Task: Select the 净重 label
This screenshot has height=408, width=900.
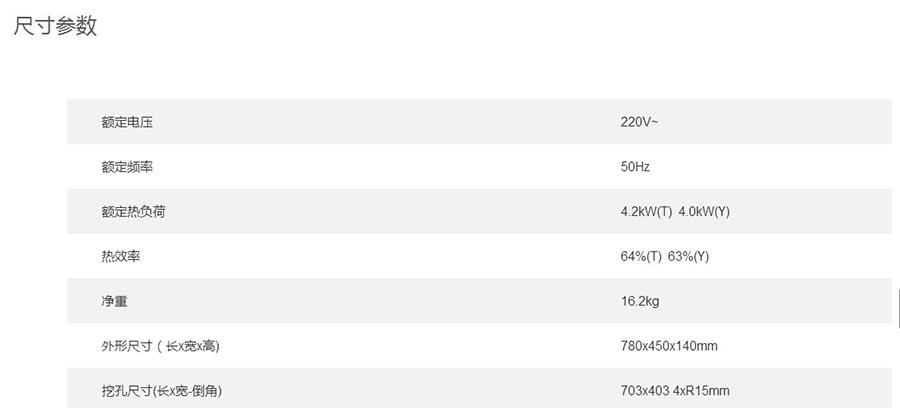Action: pos(114,301)
